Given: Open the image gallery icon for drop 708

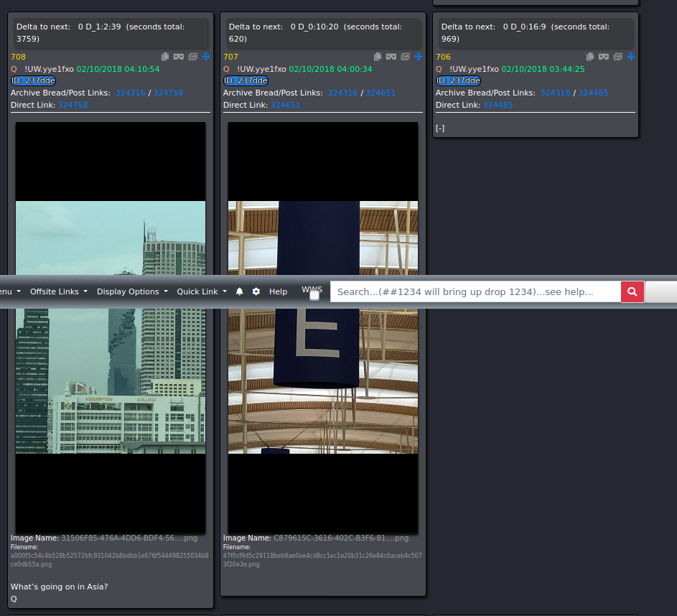Looking at the screenshot, I should point(193,57).
